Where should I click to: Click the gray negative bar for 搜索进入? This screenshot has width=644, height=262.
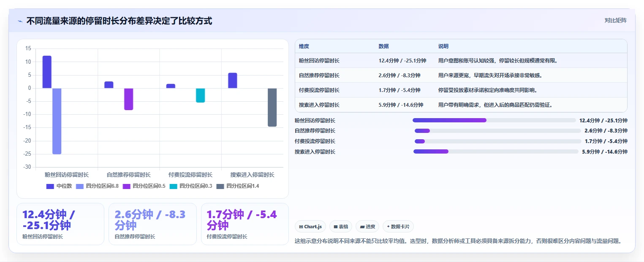272,107
